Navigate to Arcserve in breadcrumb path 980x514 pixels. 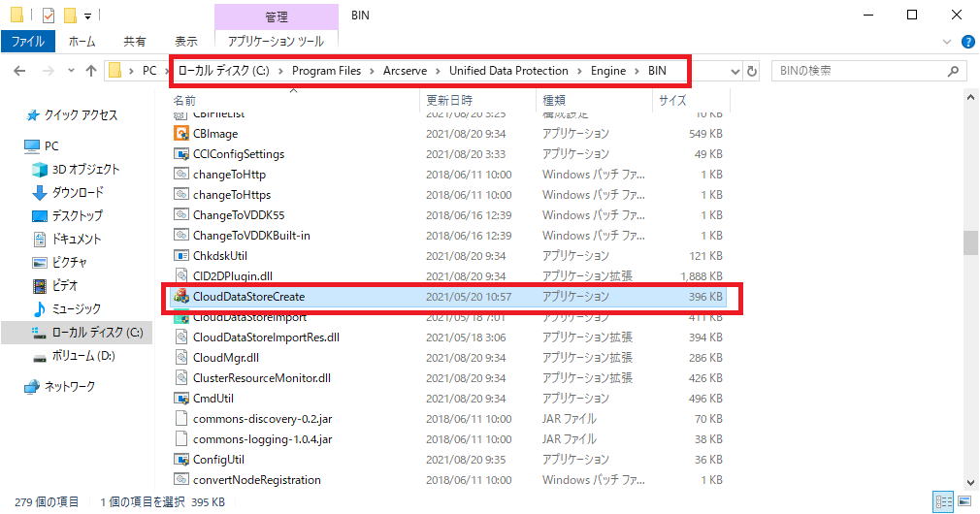click(x=405, y=71)
